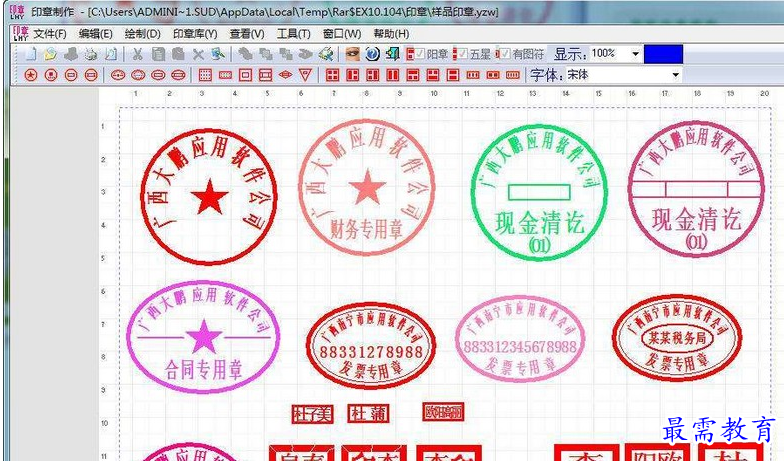Select the 杜子美 name seal

pyautogui.click(x=312, y=414)
